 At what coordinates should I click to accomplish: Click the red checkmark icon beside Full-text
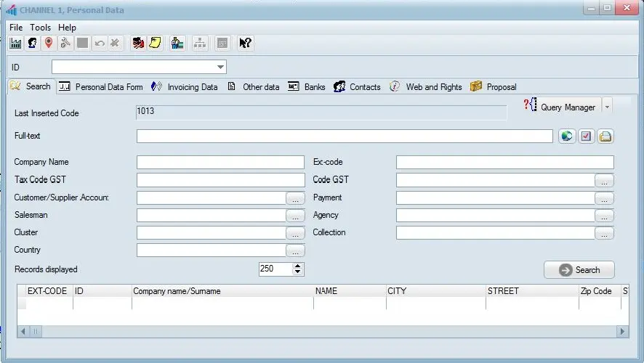pos(587,136)
